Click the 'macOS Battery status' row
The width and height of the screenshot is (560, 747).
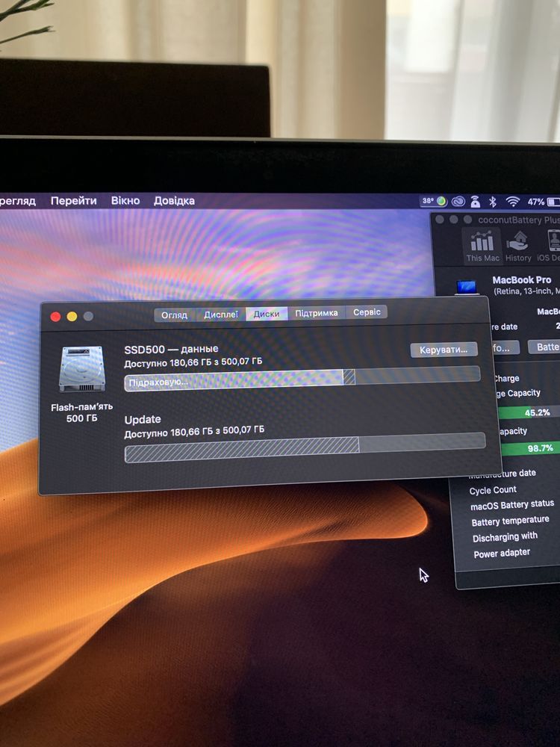click(x=512, y=505)
